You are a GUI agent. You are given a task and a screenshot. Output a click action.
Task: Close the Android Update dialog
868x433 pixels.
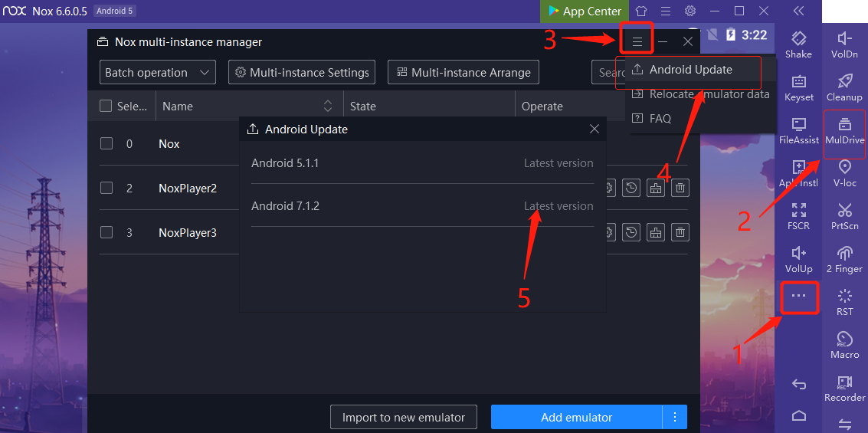pyautogui.click(x=594, y=129)
